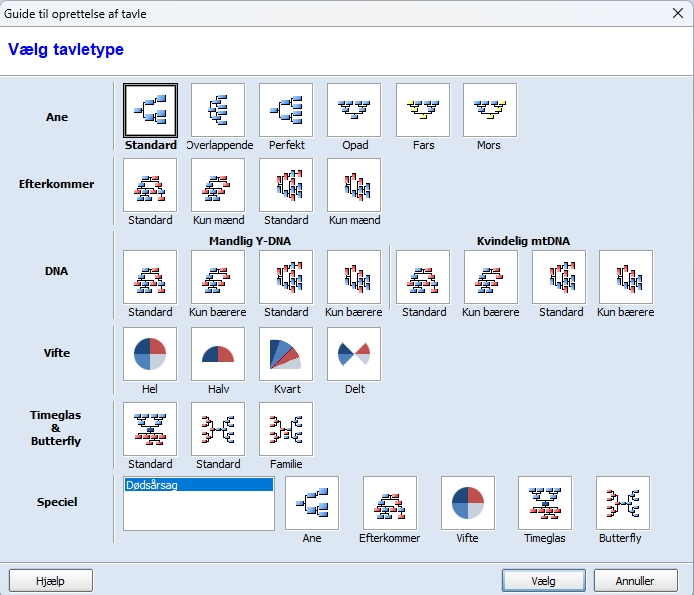Select the Delt split fan chart
694x595 pixels.
point(354,354)
